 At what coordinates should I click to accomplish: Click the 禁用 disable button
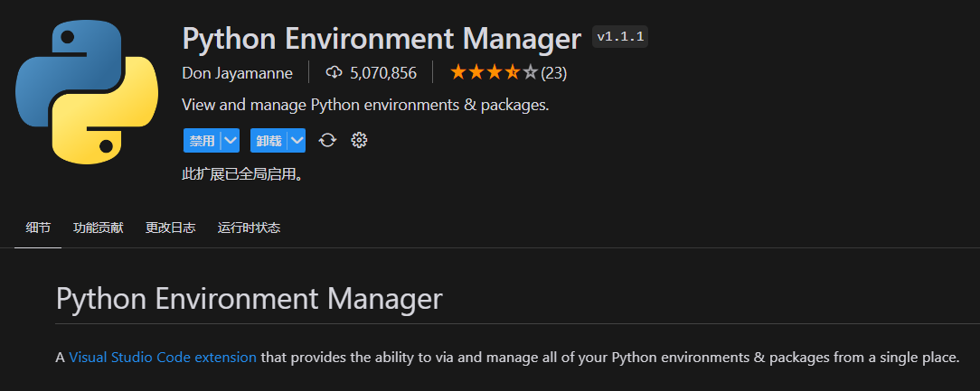click(202, 141)
